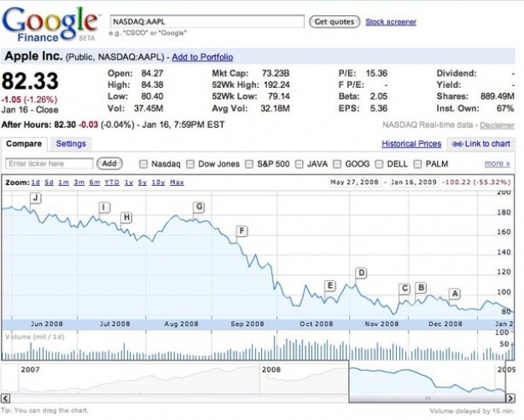Select news flag marker A on chart

(455, 294)
